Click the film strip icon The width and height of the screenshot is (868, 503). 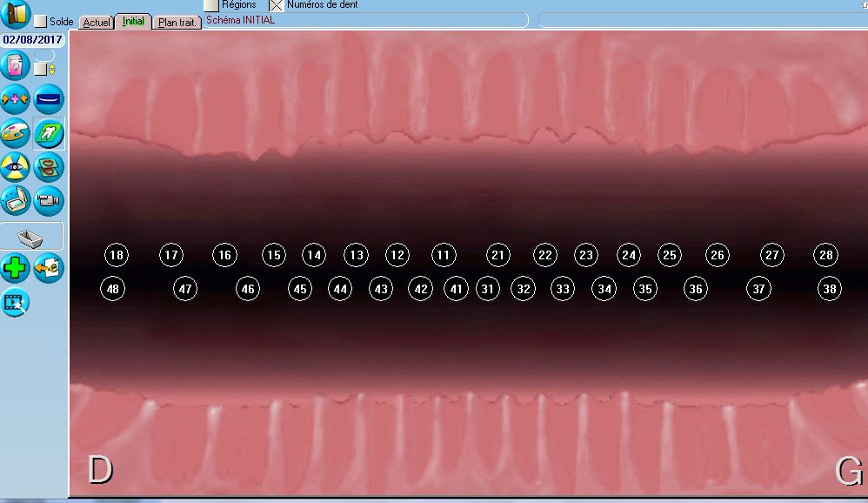(x=16, y=301)
